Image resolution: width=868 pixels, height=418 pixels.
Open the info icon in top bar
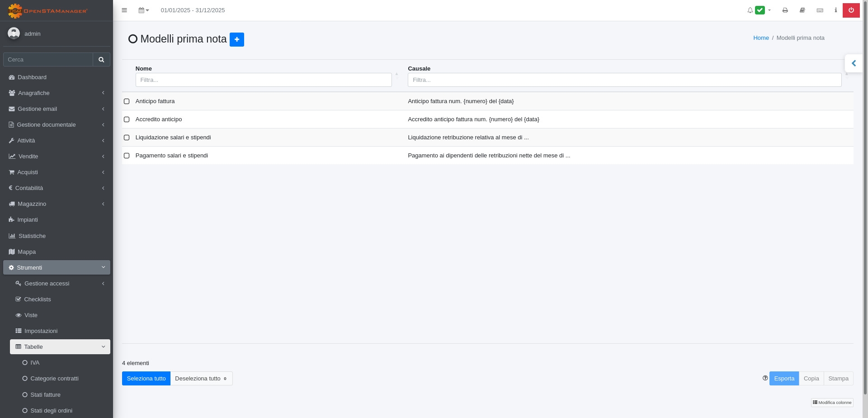click(x=835, y=10)
